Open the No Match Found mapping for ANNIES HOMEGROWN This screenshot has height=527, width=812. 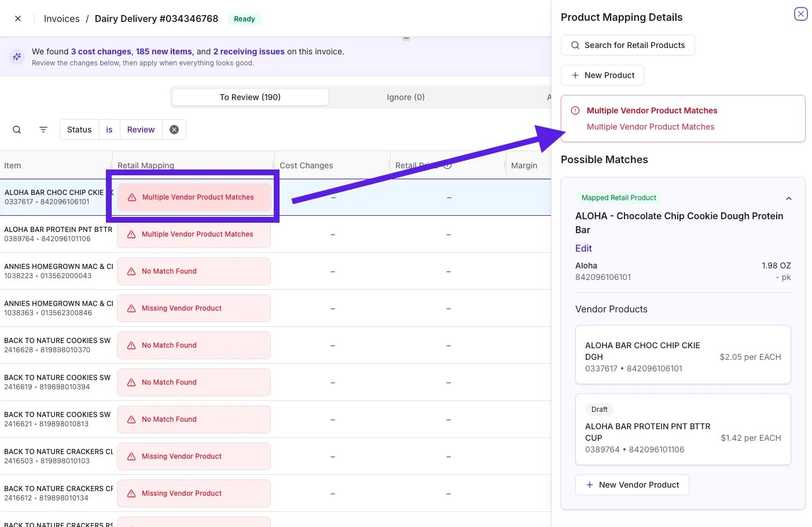coord(194,271)
